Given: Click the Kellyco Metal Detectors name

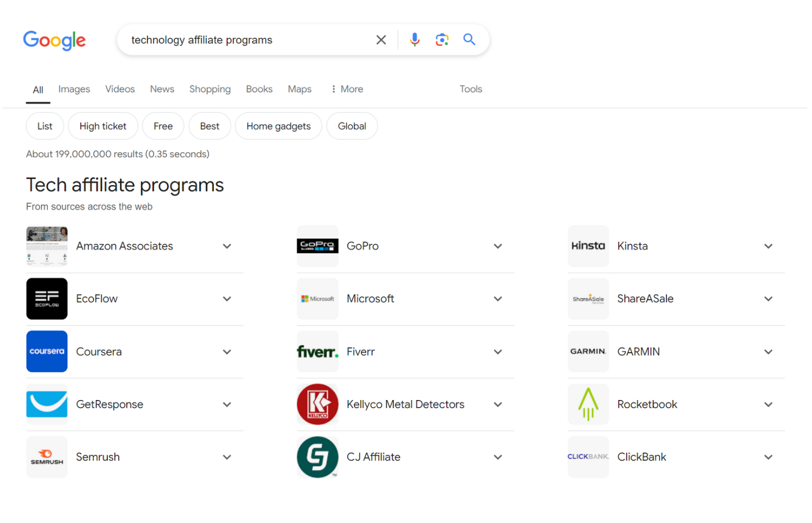Looking at the screenshot, I should point(405,404).
